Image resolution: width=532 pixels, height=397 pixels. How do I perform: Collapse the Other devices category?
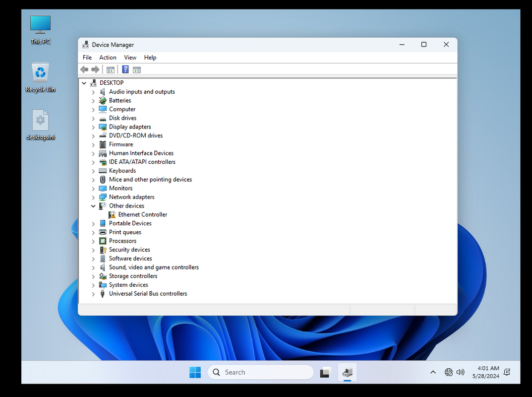(93, 206)
